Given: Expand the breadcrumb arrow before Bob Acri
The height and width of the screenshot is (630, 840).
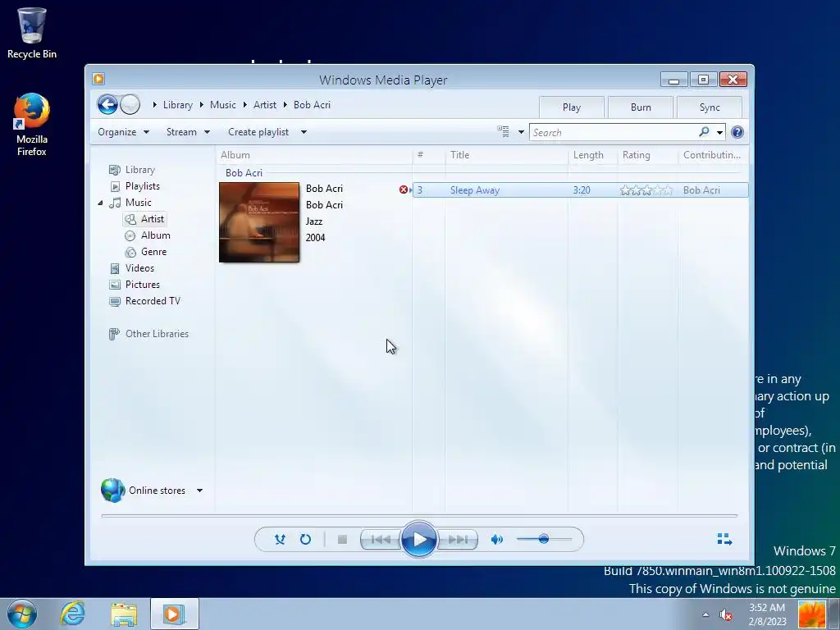Looking at the screenshot, I should click(x=285, y=105).
